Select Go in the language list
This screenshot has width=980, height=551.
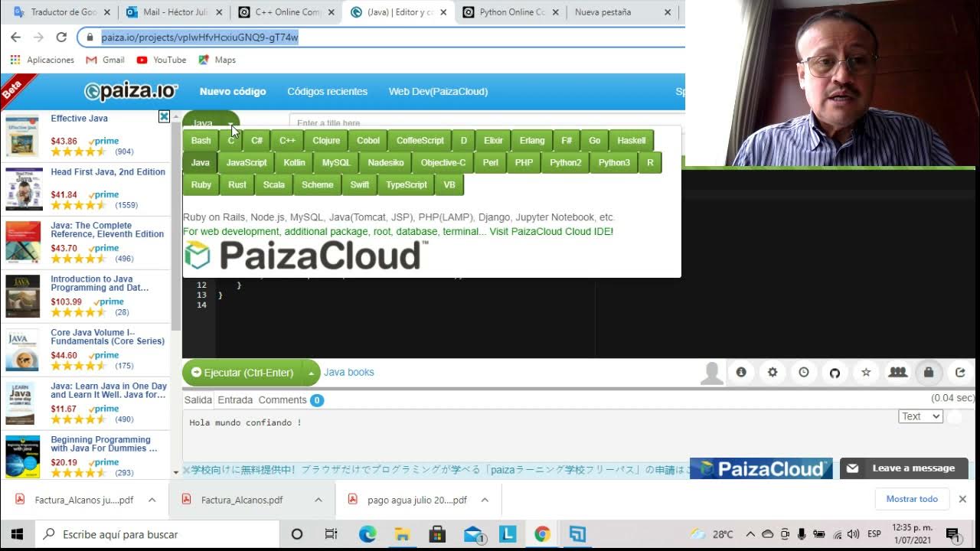pos(595,140)
